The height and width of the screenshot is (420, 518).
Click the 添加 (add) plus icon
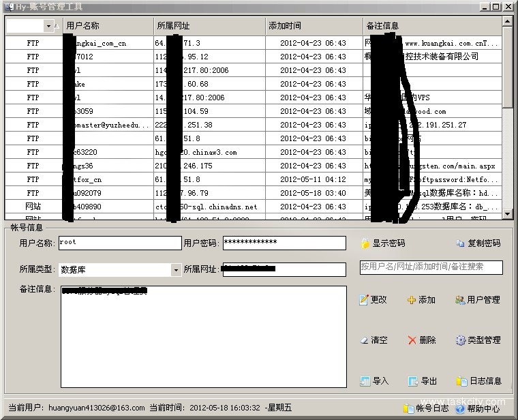[x=412, y=300]
